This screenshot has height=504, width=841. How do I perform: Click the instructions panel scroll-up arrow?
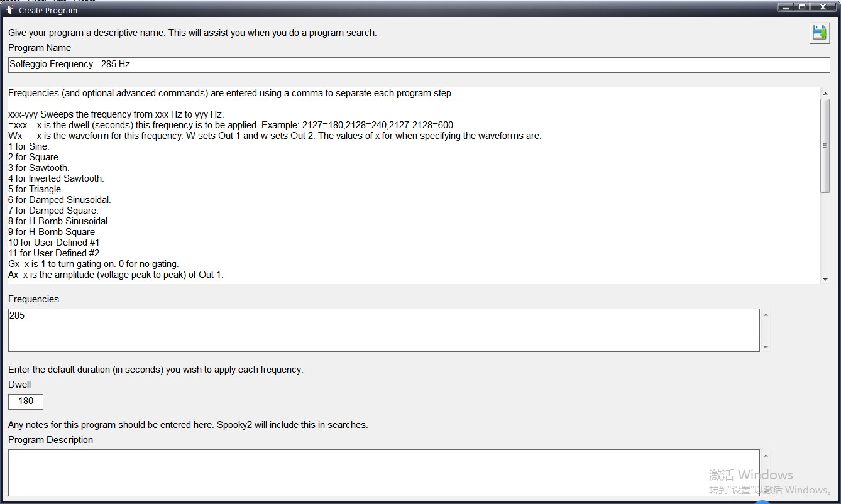pyautogui.click(x=825, y=94)
